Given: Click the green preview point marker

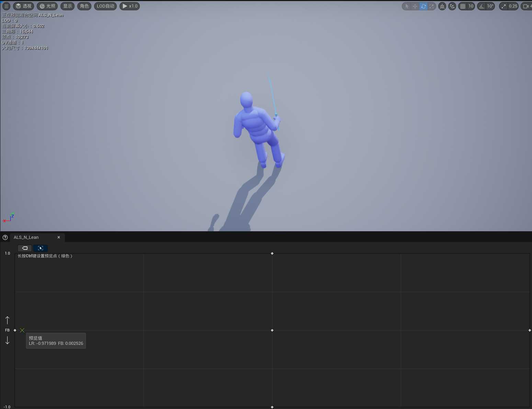Looking at the screenshot, I should coord(22,330).
